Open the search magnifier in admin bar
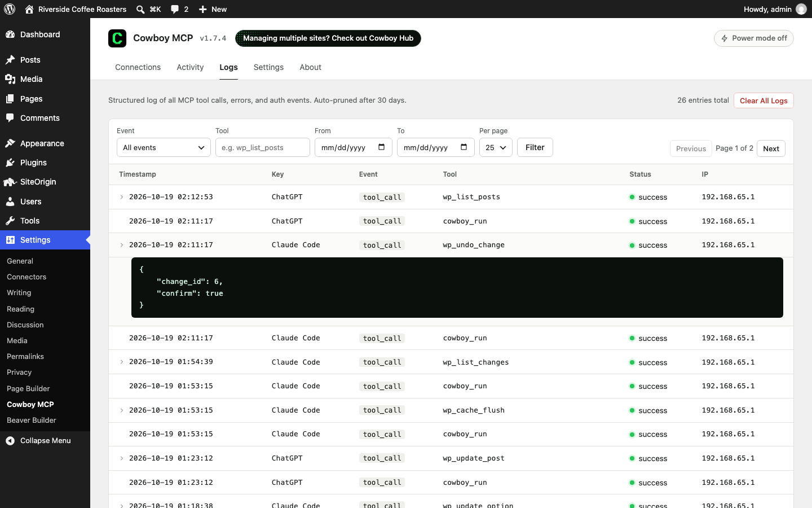This screenshot has height=508, width=812. (x=140, y=9)
